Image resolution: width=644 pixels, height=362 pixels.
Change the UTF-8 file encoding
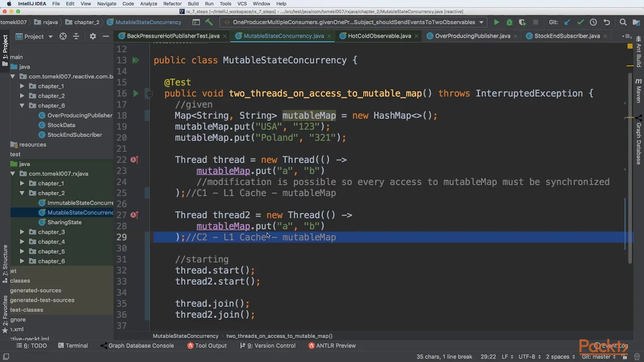[530, 357]
